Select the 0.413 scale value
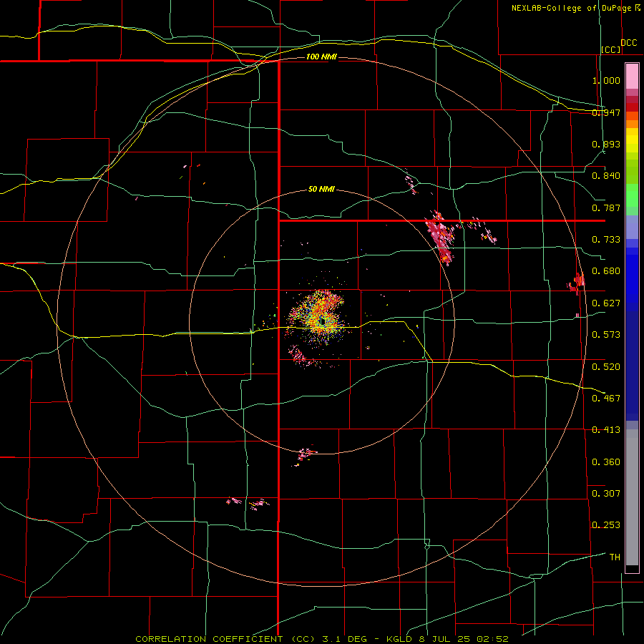This screenshot has height=644, width=644. [x=606, y=430]
